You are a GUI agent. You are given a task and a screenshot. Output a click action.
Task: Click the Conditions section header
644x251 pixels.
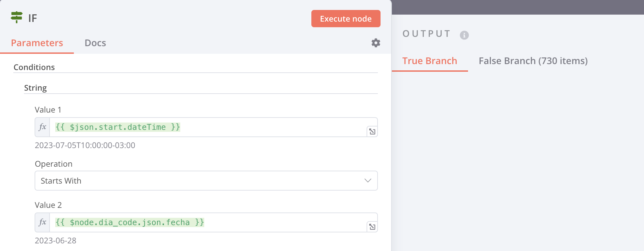34,67
